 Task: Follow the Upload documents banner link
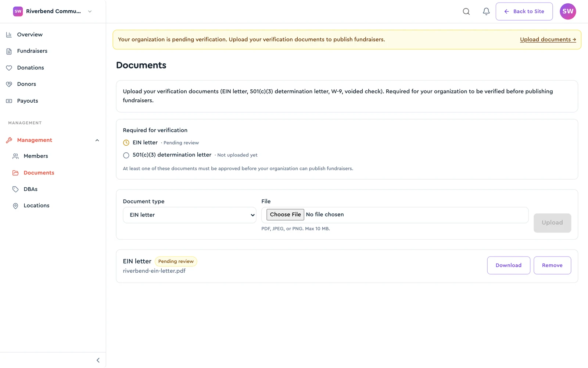coord(548,39)
